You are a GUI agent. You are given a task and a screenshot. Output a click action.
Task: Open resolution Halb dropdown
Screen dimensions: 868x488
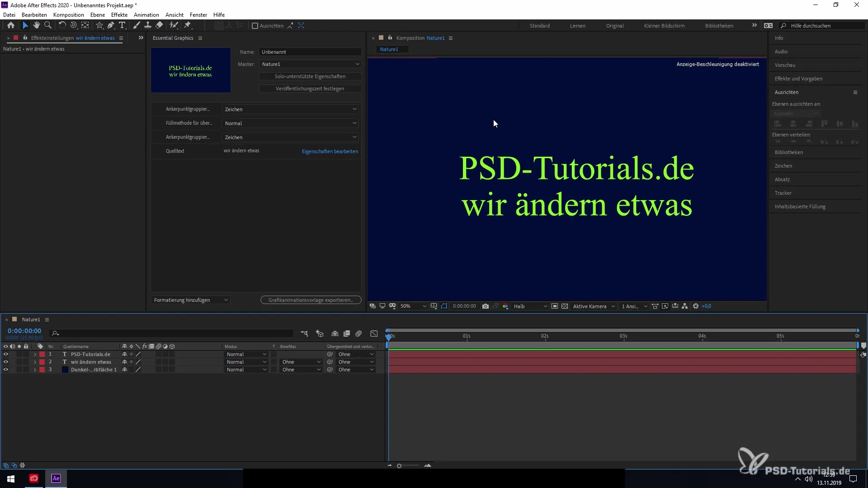pyautogui.click(x=530, y=306)
